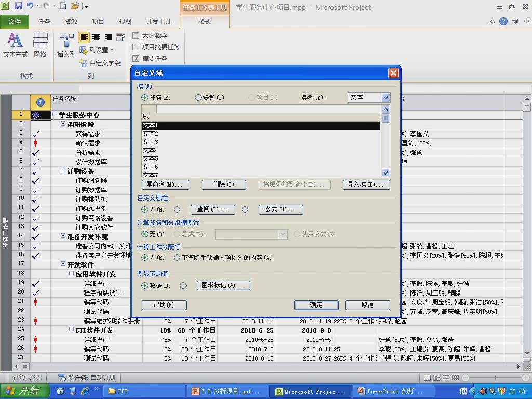Enable the 项目摘要任务 checkbox

pyautogui.click(x=136, y=47)
